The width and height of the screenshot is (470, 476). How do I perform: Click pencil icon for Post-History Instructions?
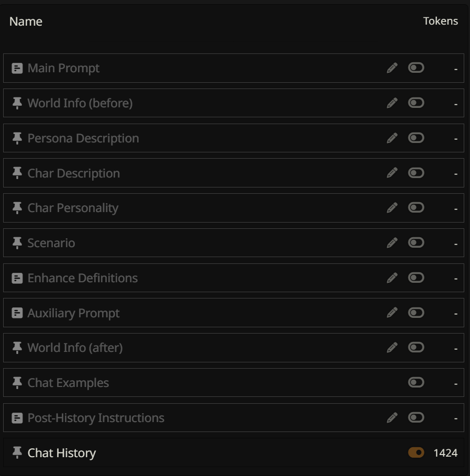pyautogui.click(x=392, y=418)
